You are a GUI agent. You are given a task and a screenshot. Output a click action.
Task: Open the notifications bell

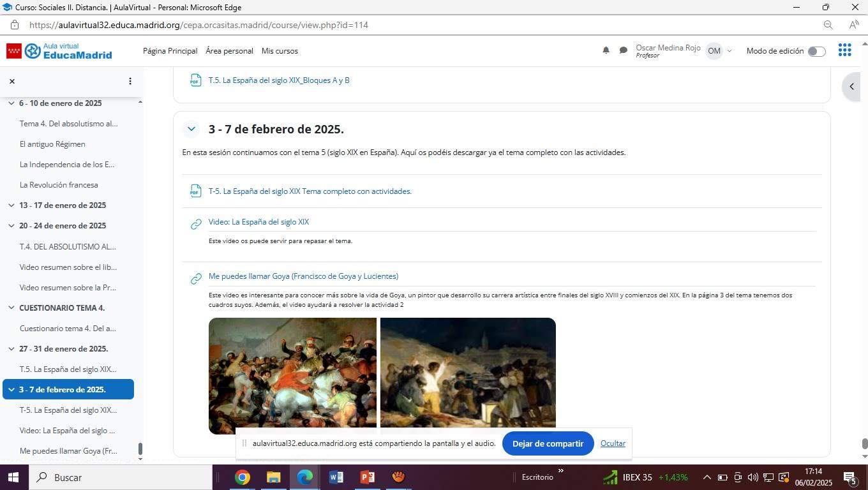[606, 50]
